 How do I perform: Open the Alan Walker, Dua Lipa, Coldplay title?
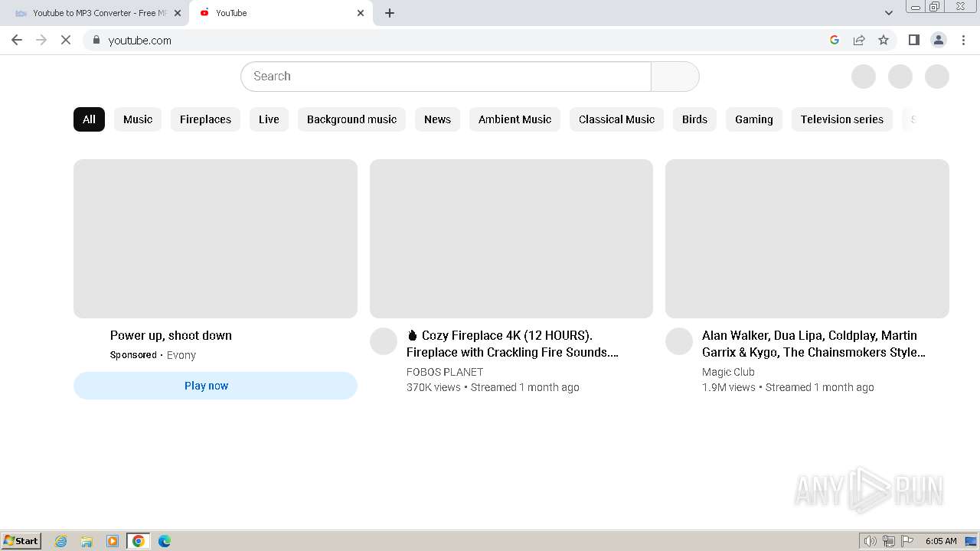814,344
